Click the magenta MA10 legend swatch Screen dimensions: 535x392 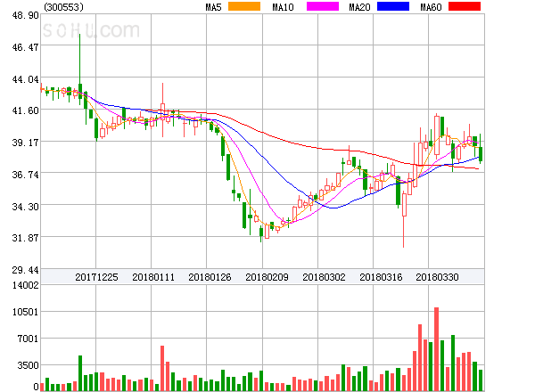(x=323, y=6)
